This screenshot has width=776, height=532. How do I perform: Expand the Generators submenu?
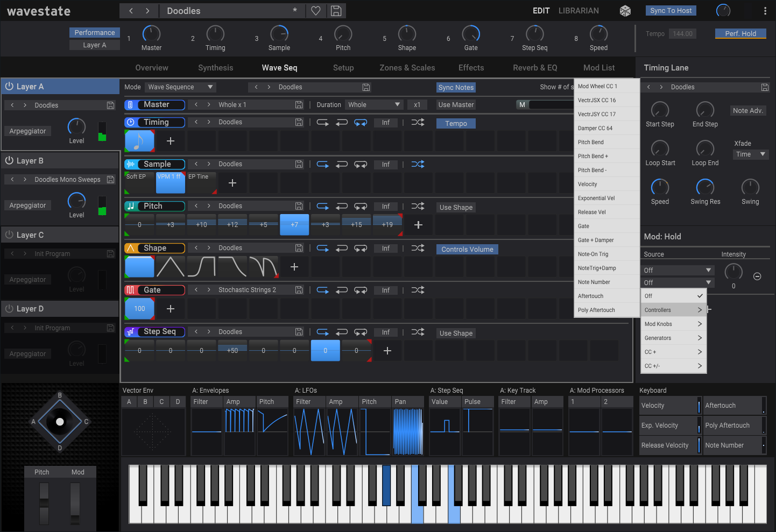(x=674, y=338)
